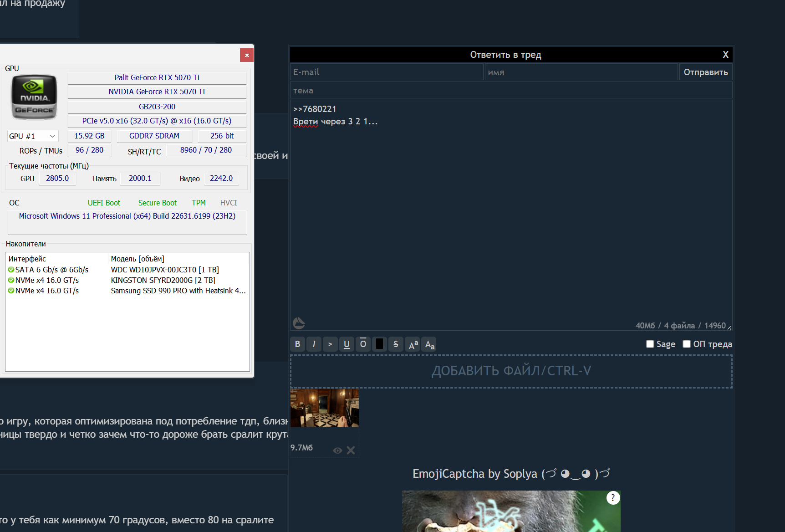Click the TPM indicator

(x=199, y=203)
